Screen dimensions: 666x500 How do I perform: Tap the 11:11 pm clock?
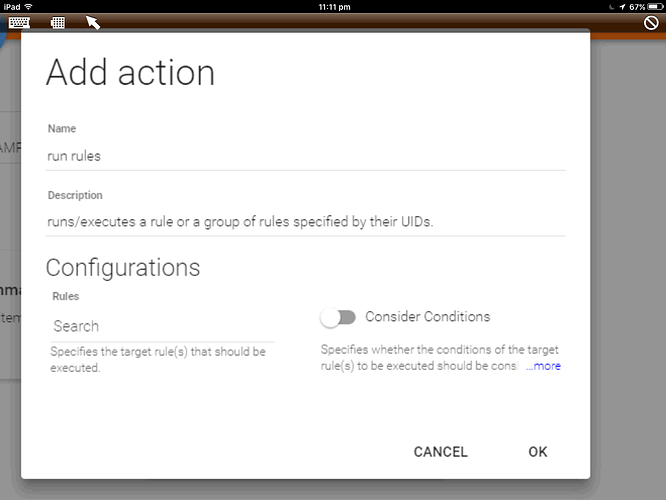tap(333, 6)
